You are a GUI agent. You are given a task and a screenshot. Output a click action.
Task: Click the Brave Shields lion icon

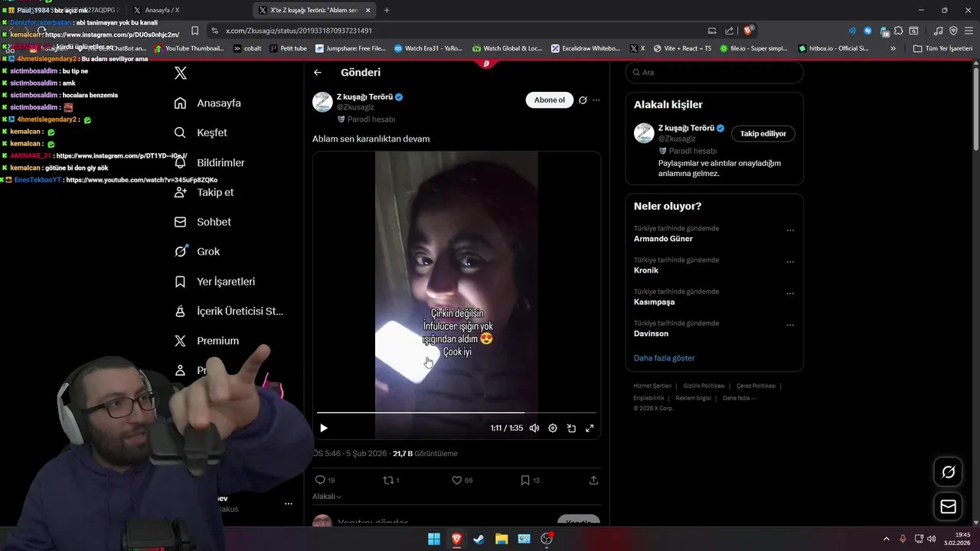[748, 31]
